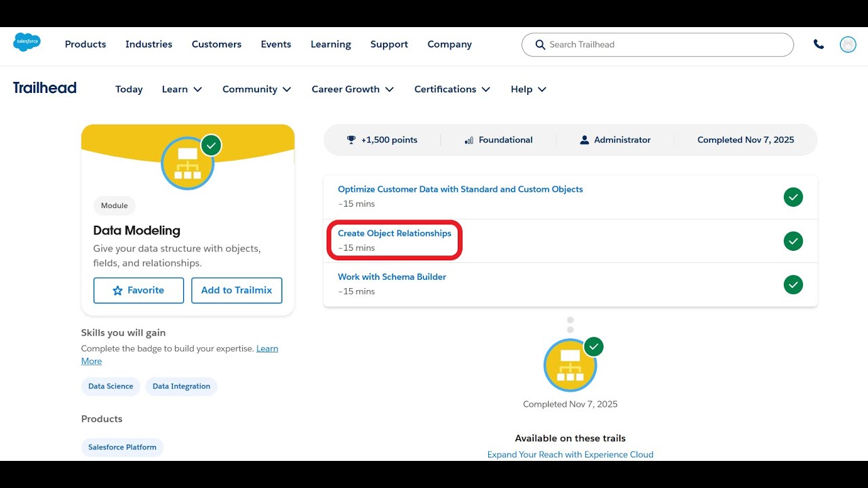Open the Events menu

[276, 44]
